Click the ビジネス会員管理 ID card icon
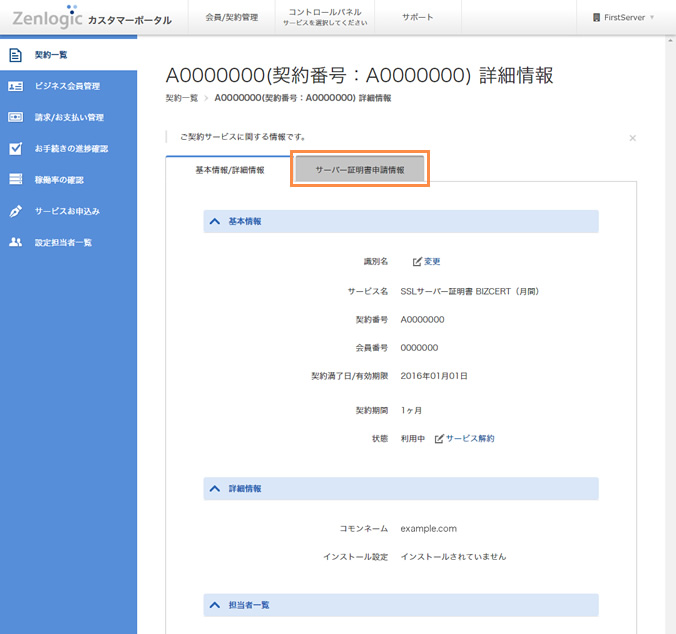 [15, 86]
